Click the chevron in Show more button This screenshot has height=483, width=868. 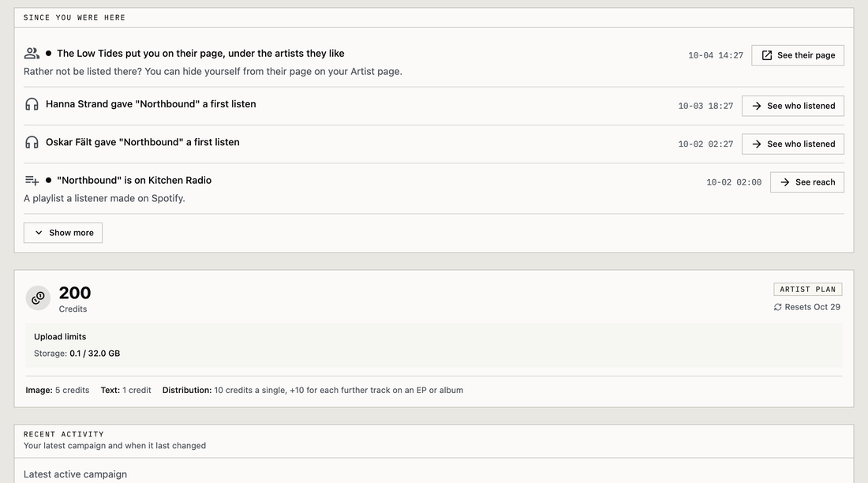[x=39, y=233]
